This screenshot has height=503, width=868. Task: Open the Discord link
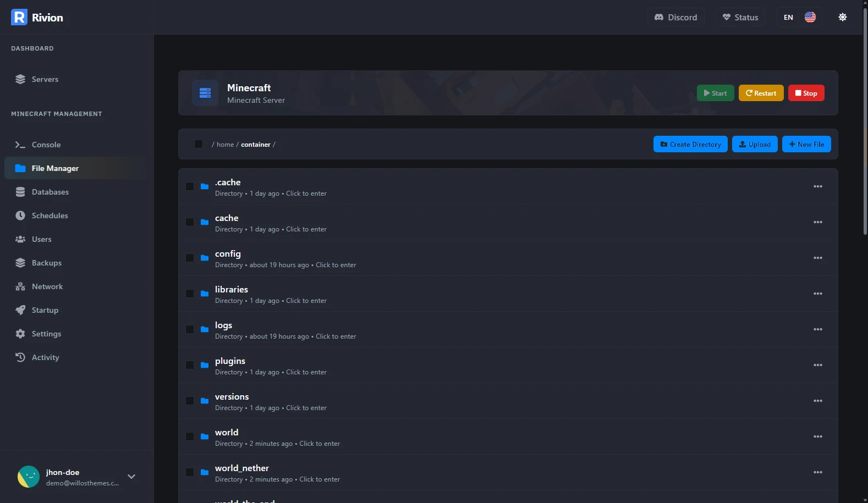(x=675, y=17)
